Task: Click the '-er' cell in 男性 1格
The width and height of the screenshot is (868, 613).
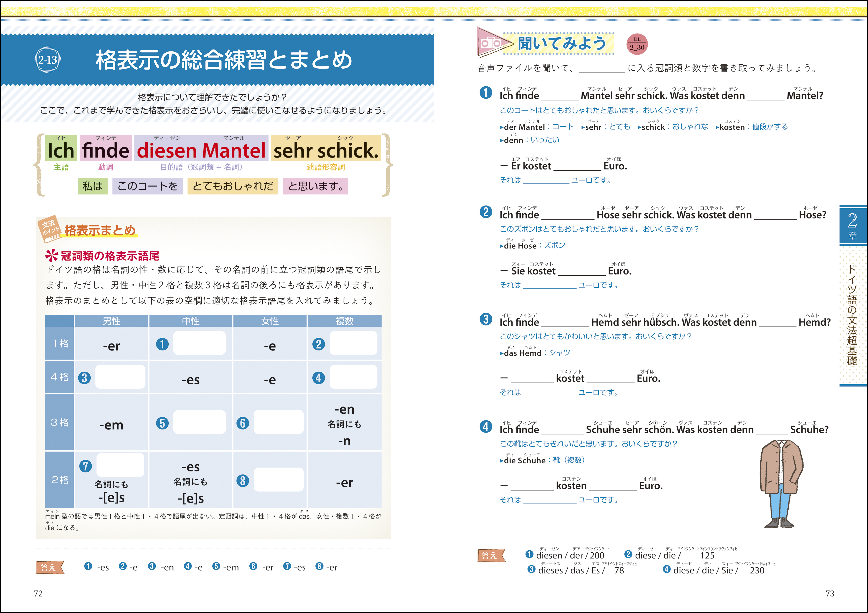Action: pyautogui.click(x=111, y=343)
